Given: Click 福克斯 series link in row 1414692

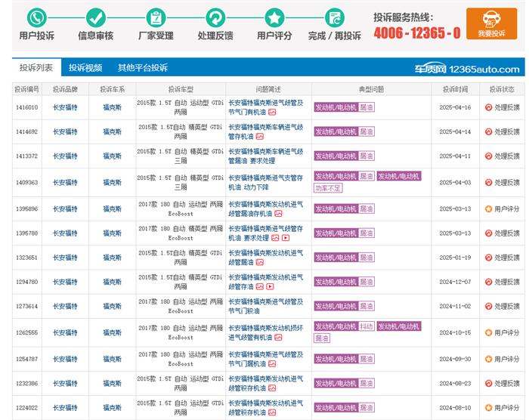Looking at the screenshot, I should pyautogui.click(x=112, y=131).
